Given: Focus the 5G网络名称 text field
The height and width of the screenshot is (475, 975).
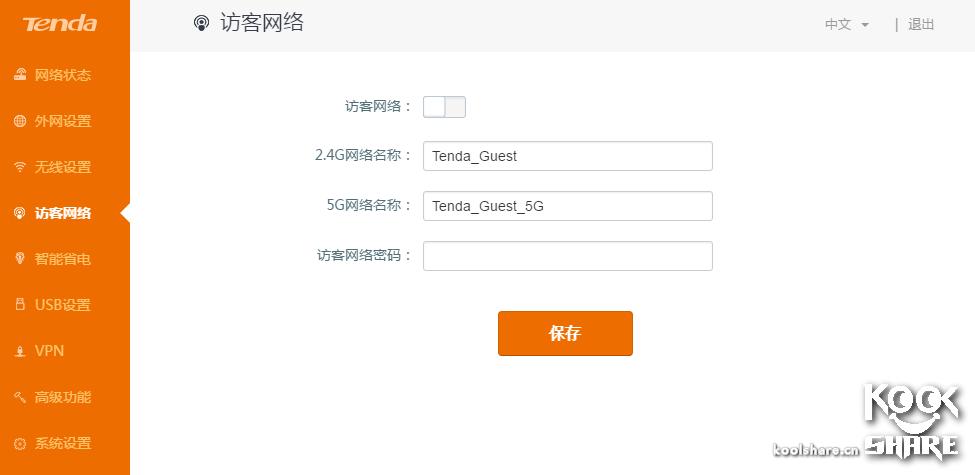Looking at the screenshot, I should pos(567,206).
